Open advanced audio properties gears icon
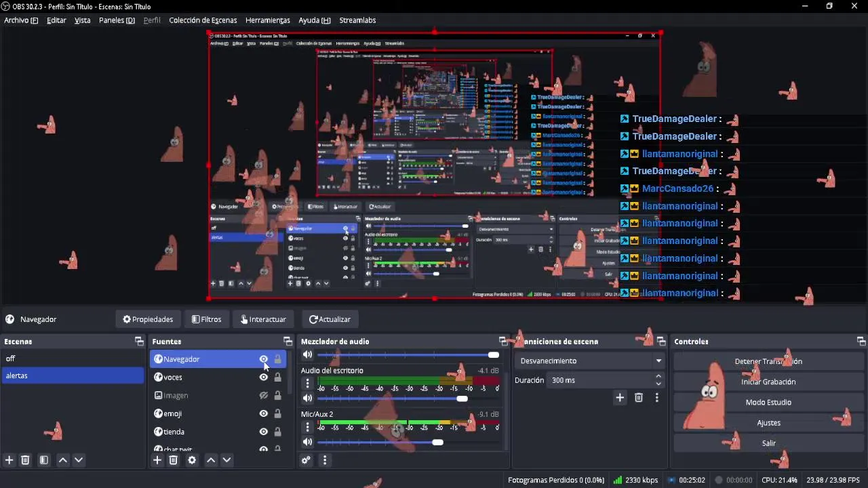Viewport: 868px width, 488px height. click(x=306, y=460)
